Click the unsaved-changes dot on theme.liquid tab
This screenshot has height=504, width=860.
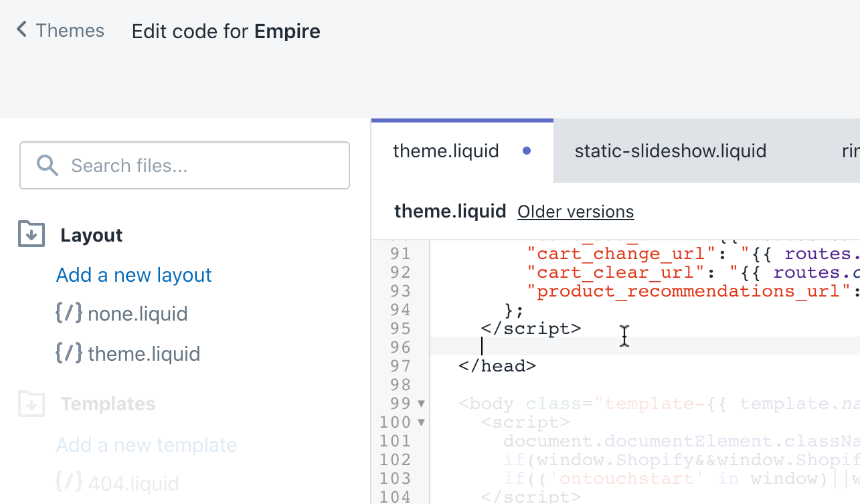[527, 151]
